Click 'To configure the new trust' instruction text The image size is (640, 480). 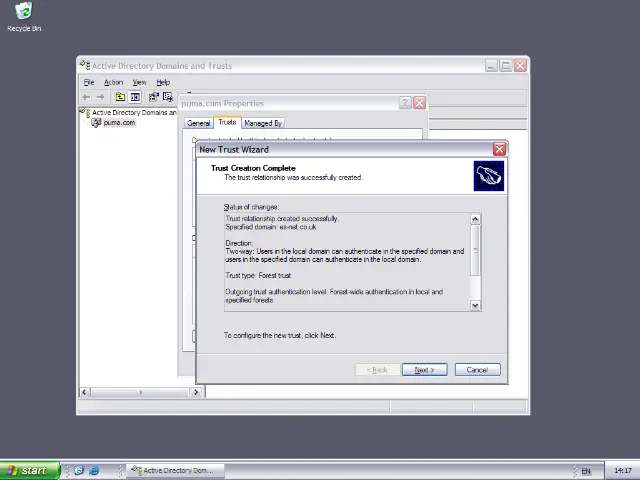pos(280,336)
